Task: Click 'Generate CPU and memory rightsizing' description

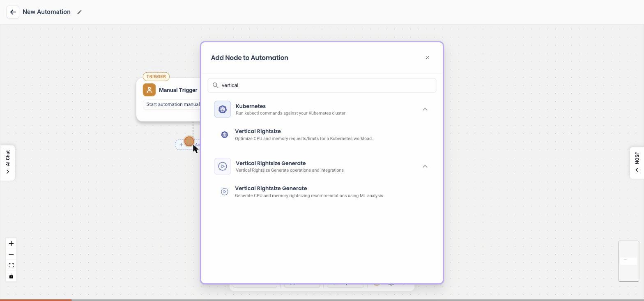Action: point(310,195)
